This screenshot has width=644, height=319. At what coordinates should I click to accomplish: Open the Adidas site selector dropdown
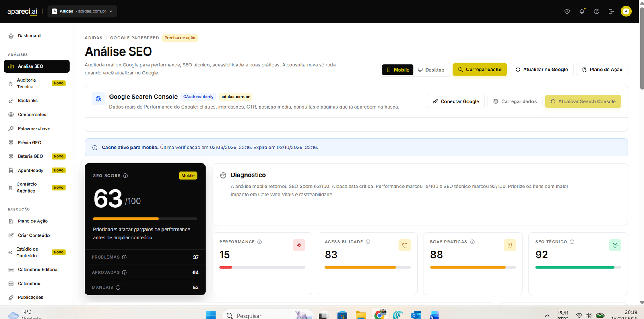click(x=82, y=11)
